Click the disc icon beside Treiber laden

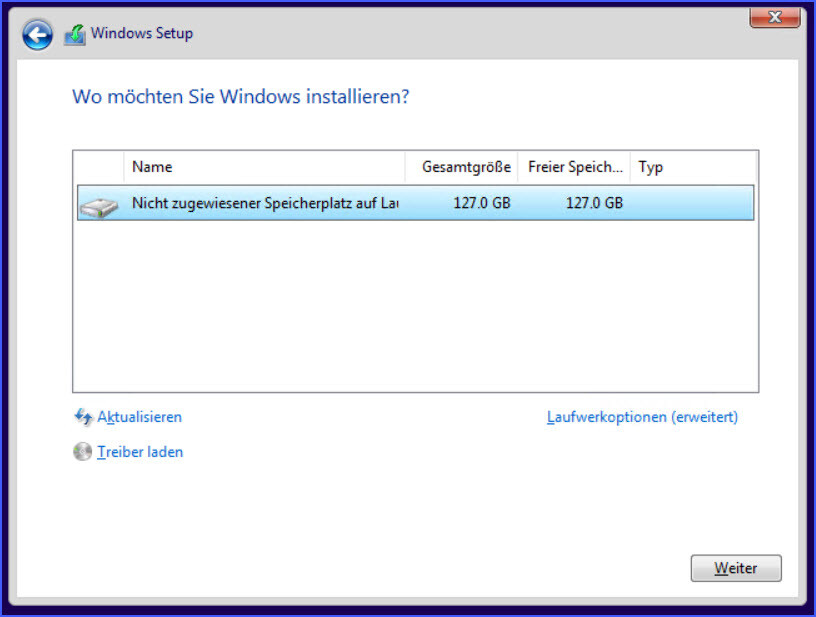[82, 452]
